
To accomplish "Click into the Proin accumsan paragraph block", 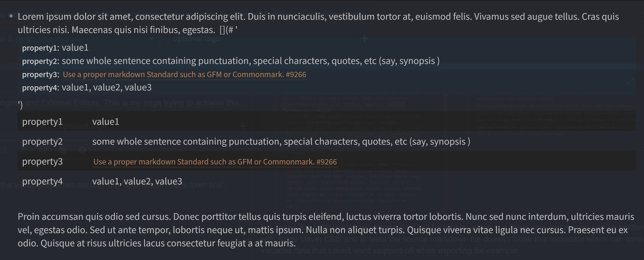I will pos(326,230).
